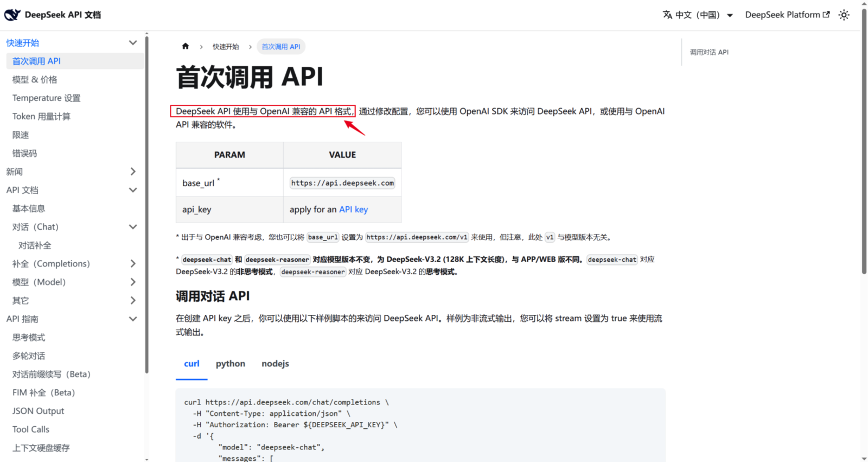
Task: Expand the 其它 sidebar section
Action: point(132,301)
